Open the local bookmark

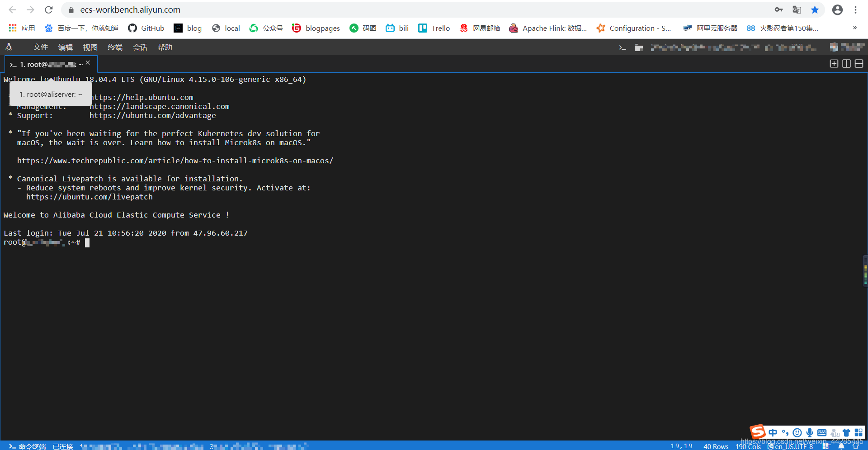[226, 28]
